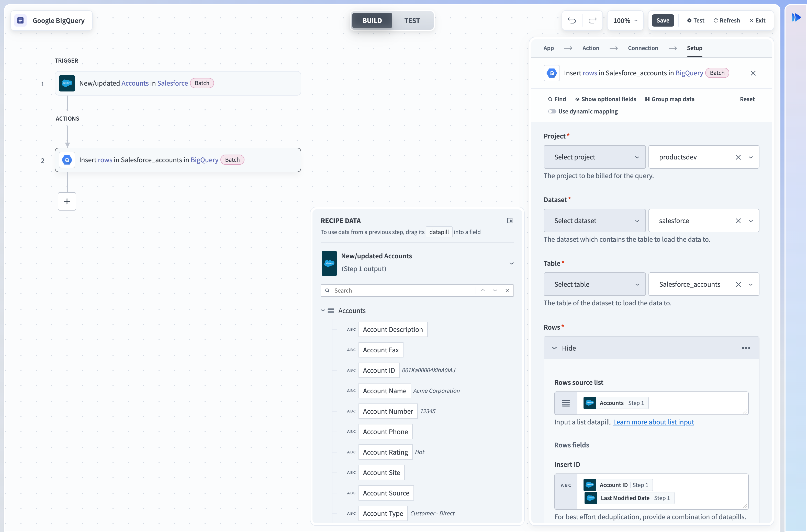This screenshot has width=807, height=532.
Task: Add a new step with plus button
Action: pos(67,201)
